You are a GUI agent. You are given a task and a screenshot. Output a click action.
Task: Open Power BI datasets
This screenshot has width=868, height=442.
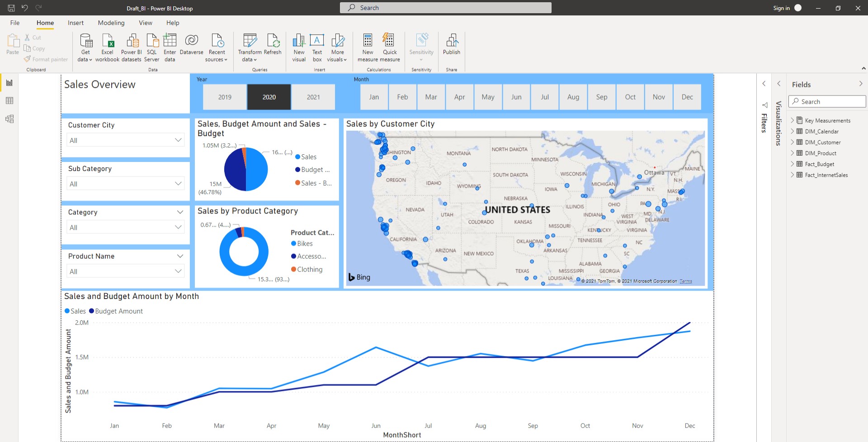pos(132,48)
